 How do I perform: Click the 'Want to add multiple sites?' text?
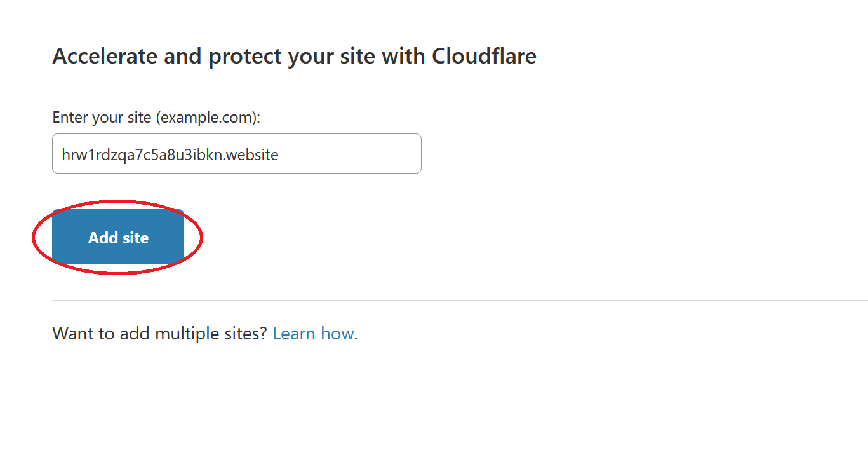159,334
